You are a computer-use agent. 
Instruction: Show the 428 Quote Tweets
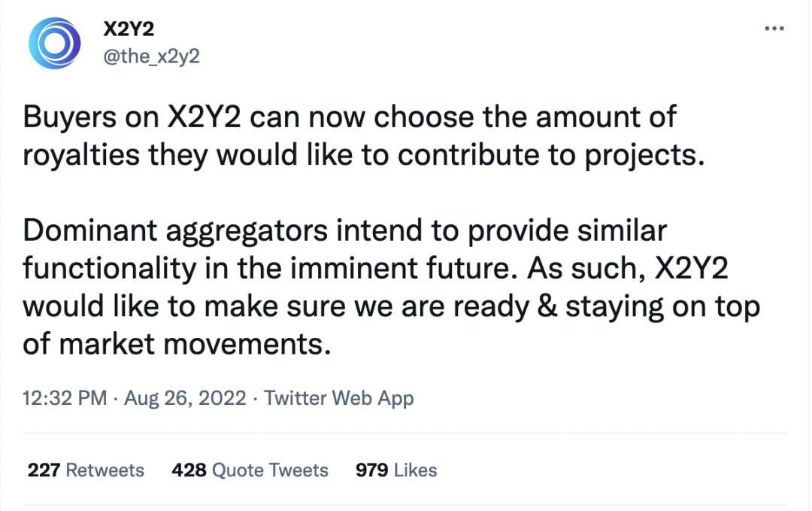(250, 470)
